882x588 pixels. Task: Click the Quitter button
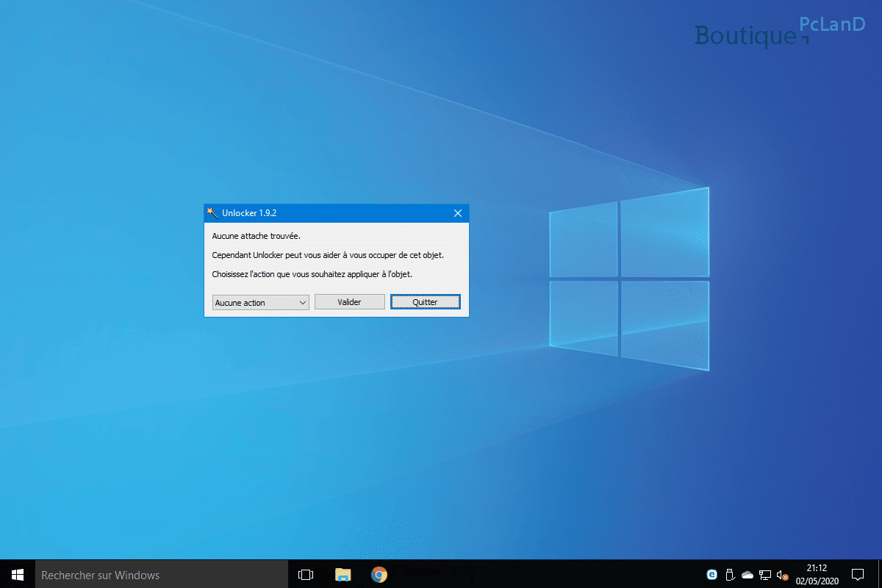click(x=426, y=302)
